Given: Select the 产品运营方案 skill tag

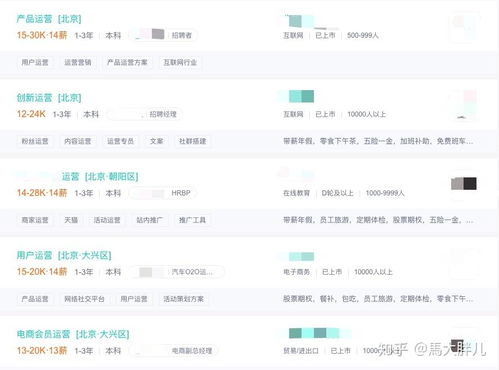Looking at the screenshot, I should (127, 62).
